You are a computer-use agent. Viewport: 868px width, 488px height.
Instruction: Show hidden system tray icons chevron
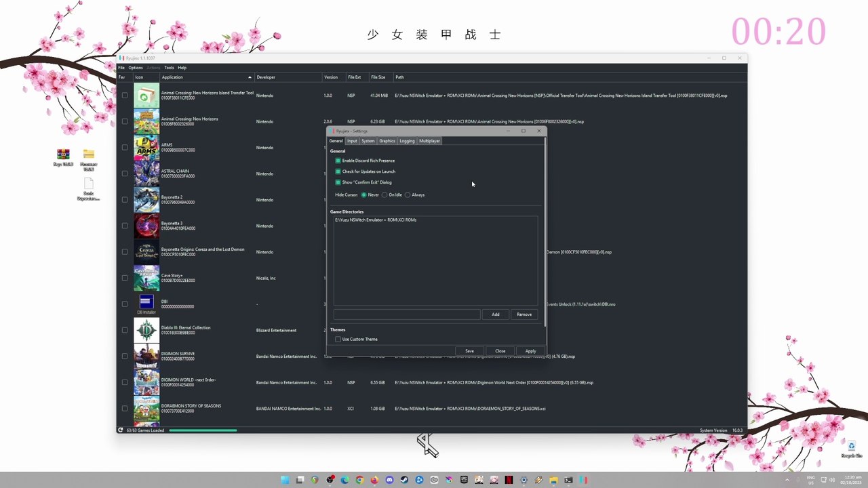[x=787, y=480]
